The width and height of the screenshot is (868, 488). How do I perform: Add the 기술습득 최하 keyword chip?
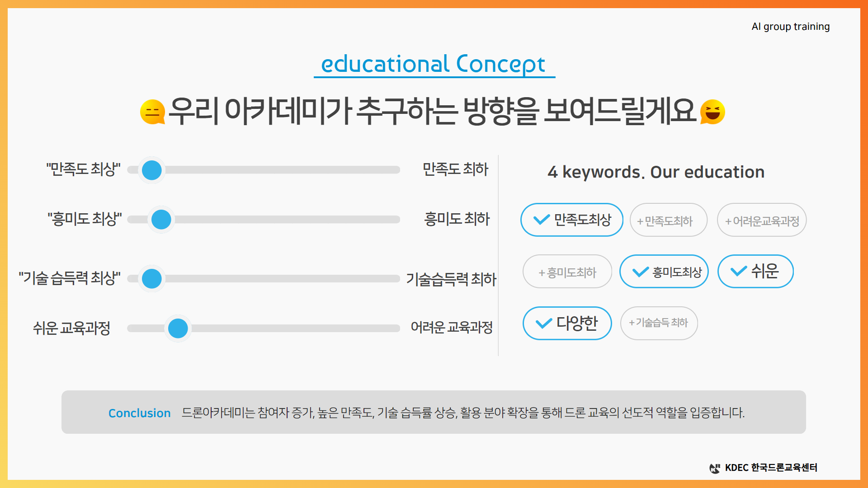659,323
